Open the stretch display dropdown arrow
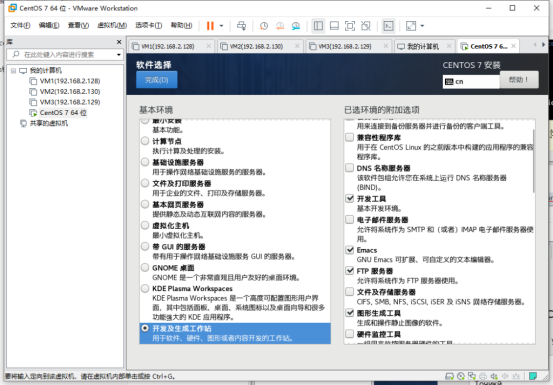 click(x=422, y=26)
